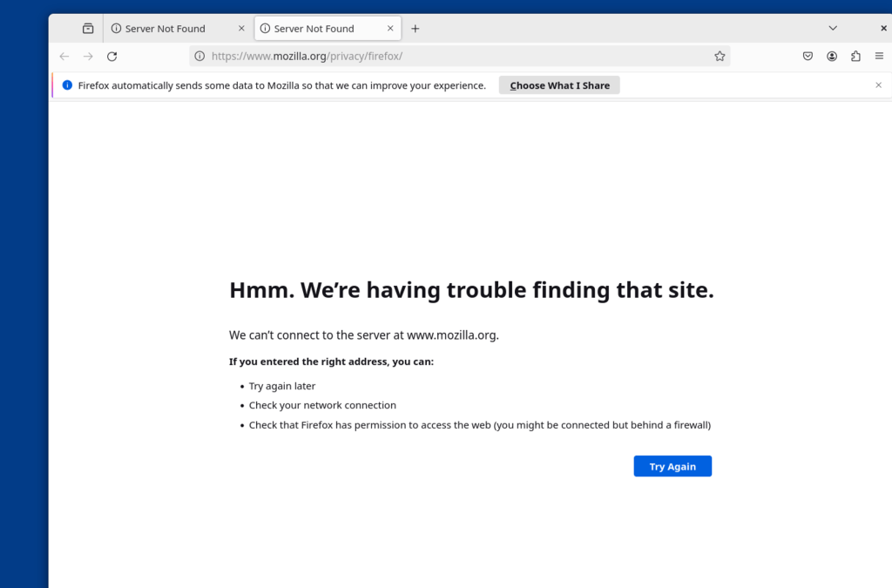The width and height of the screenshot is (892, 588).
Task: Open a new tab with plus button
Action: 416,29
